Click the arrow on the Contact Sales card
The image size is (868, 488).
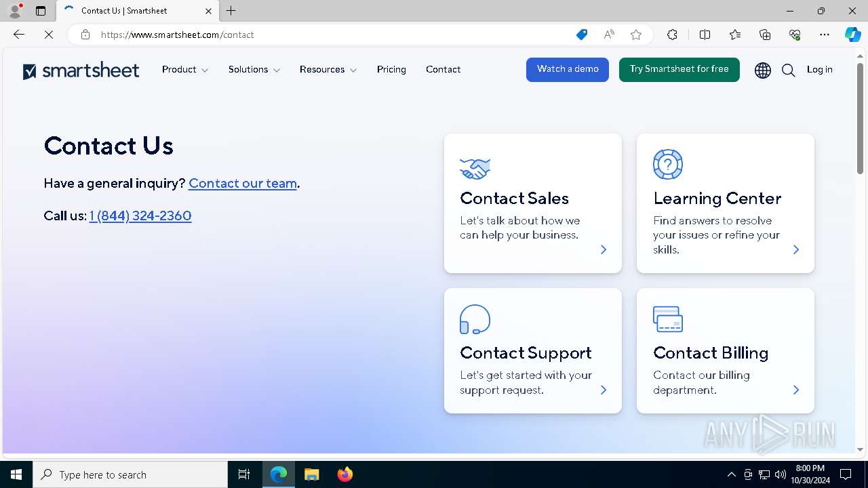coord(604,249)
